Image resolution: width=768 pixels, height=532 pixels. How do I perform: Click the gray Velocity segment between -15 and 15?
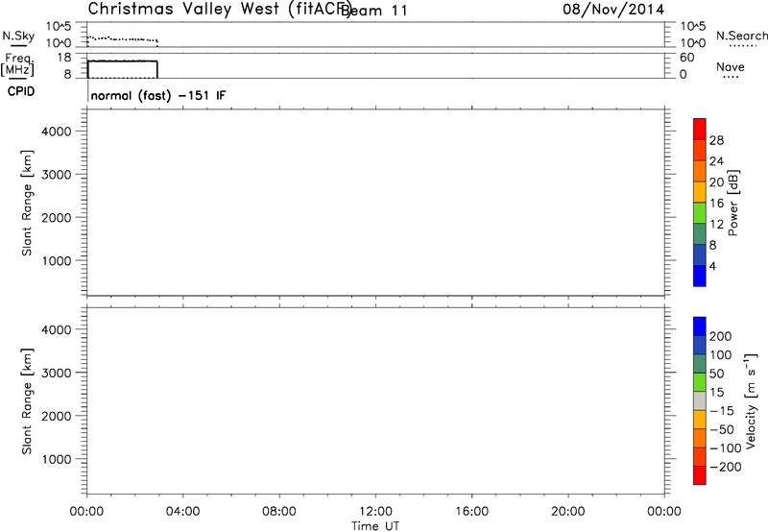coord(700,401)
